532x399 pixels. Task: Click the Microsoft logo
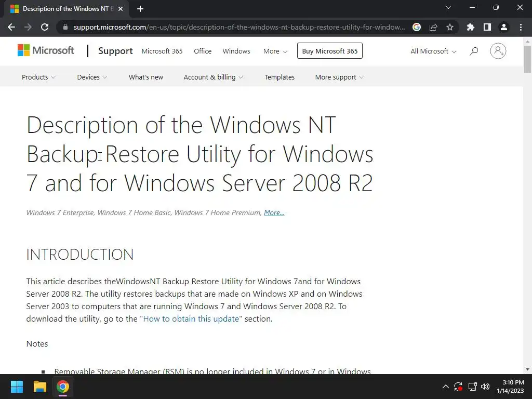46,50
